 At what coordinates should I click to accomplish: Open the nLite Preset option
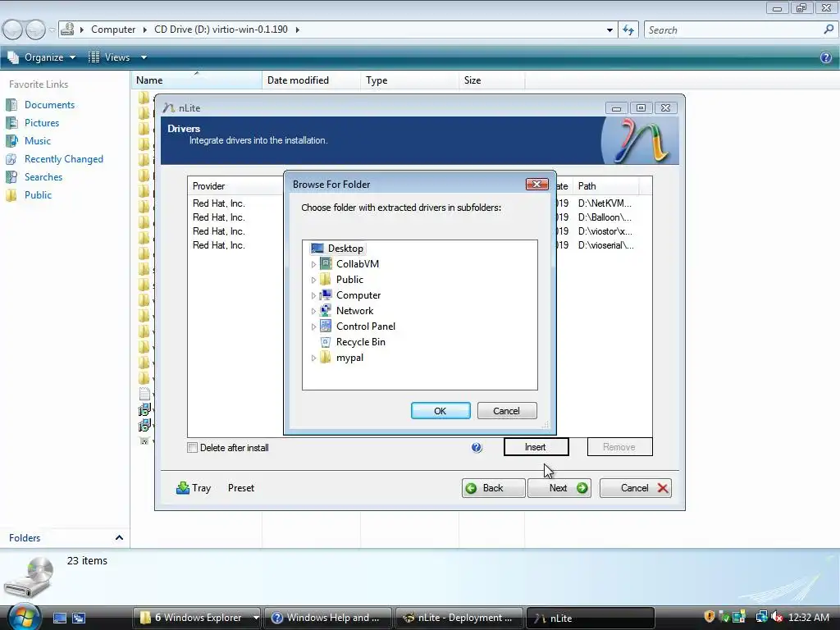pos(241,488)
